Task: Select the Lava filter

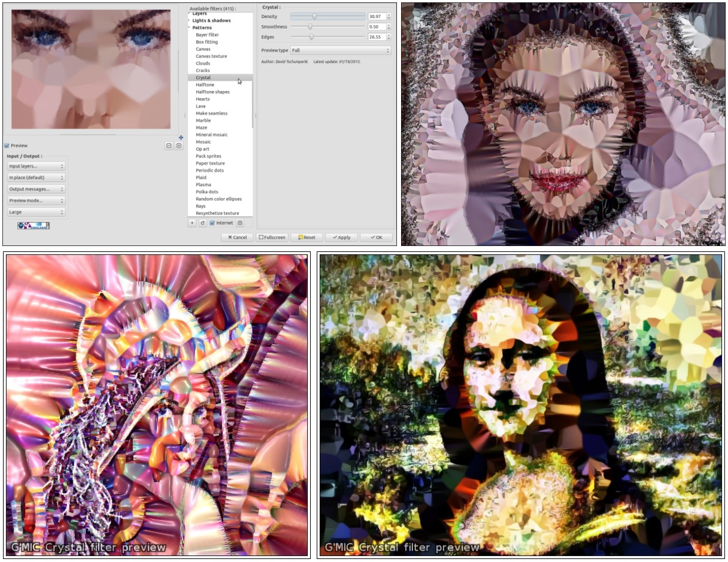Action: pyautogui.click(x=201, y=106)
